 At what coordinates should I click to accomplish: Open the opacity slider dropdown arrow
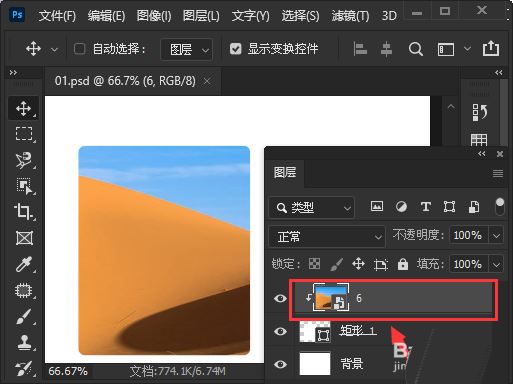pyautogui.click(x=496, y=236)
